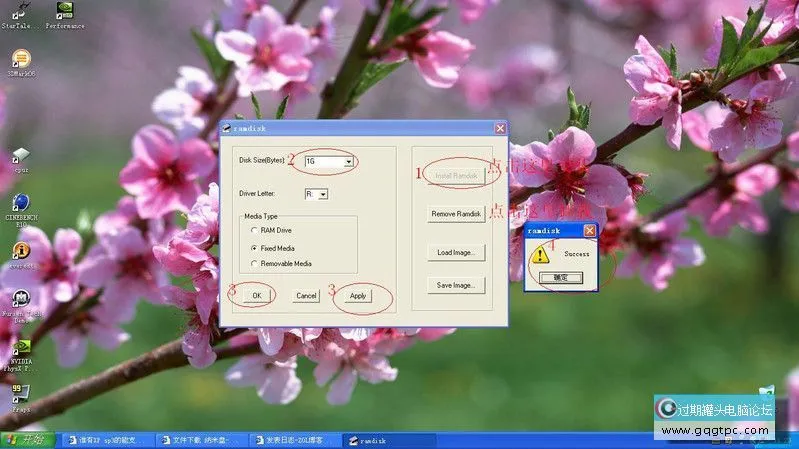This screenshot has height=449, width=799.
Task: Open the everest desktop icon
Action: (20, 251)
